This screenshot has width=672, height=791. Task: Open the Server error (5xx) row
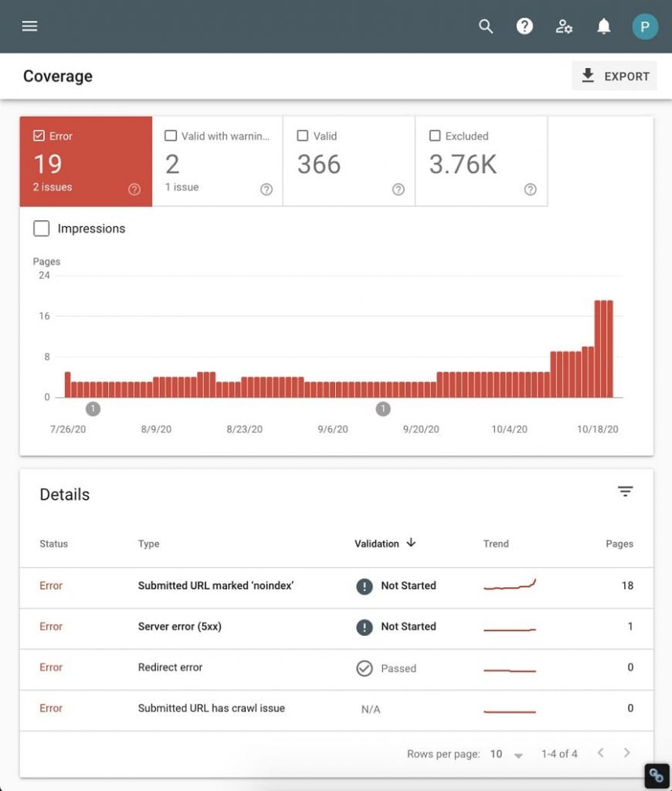point(180,626)
